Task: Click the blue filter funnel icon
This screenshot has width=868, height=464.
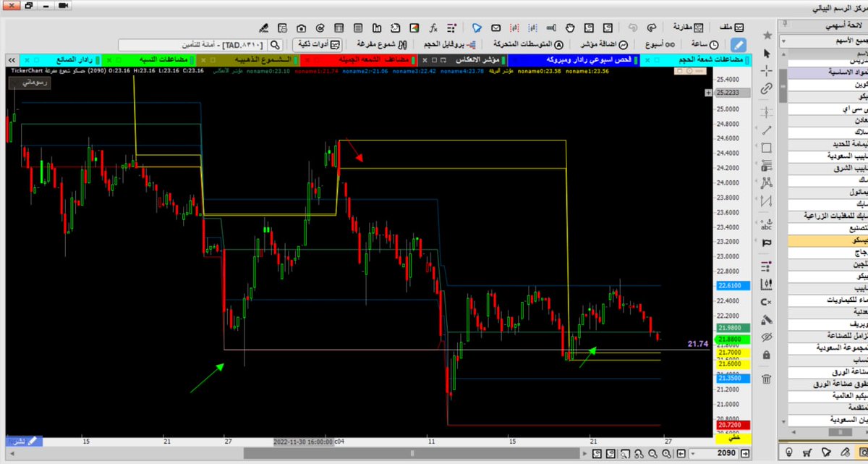Action: tap(477, 28)
